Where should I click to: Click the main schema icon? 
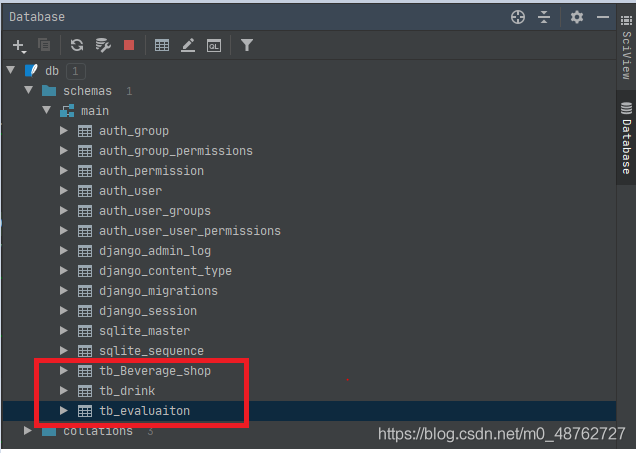coord(67,110)
